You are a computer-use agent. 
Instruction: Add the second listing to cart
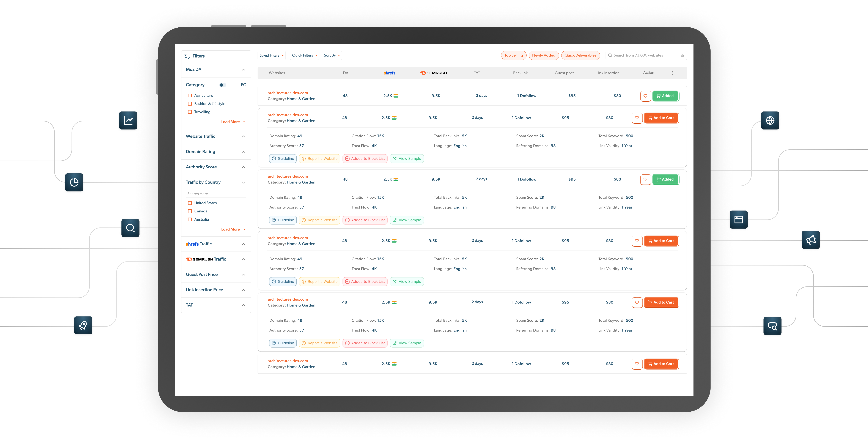coord(661,118)
